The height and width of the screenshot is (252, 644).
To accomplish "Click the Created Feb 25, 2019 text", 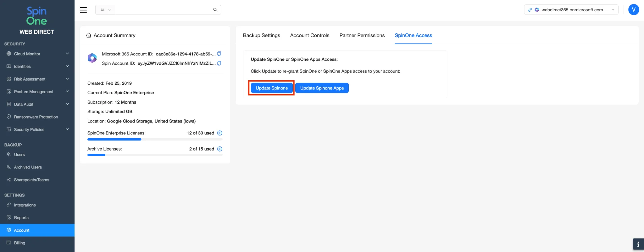I will [109, 83].
